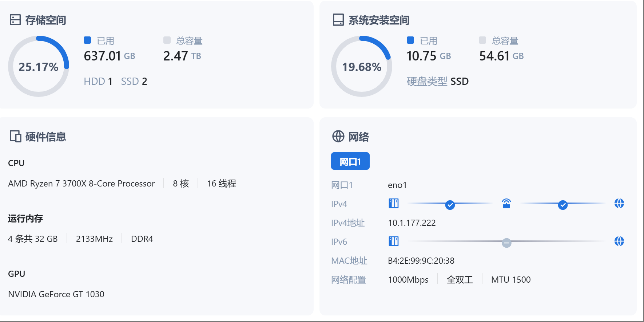
Task: Click the gray 总容量 system legend swatch
Action: [482, 40]
